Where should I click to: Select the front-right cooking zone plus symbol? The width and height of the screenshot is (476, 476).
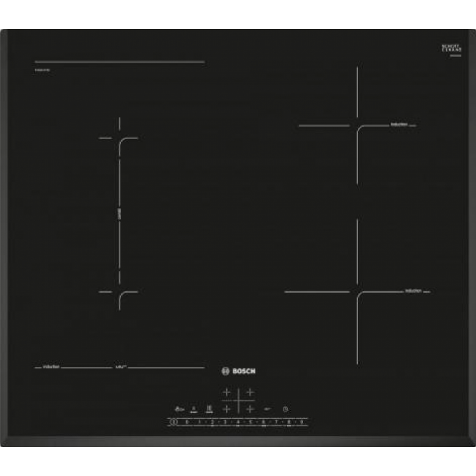(250, 409)
